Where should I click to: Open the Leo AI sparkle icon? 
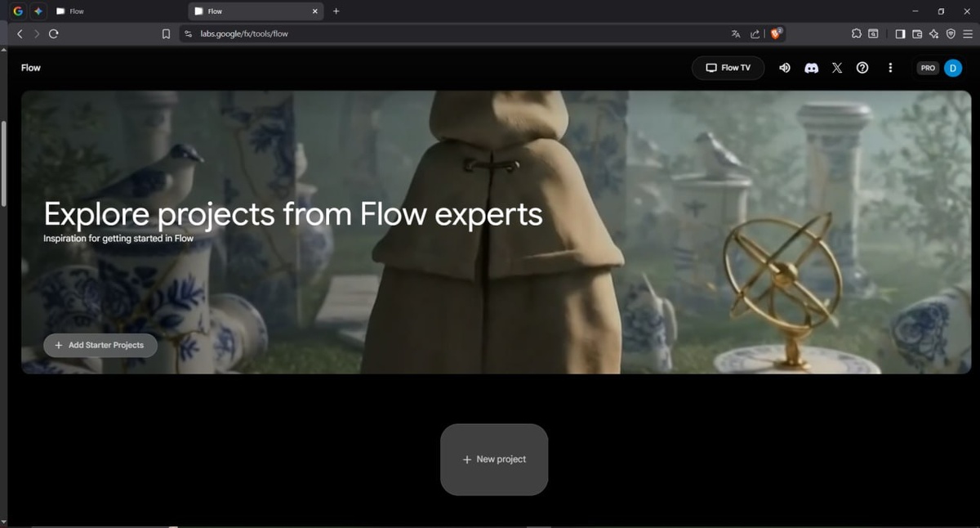point(934,34)
